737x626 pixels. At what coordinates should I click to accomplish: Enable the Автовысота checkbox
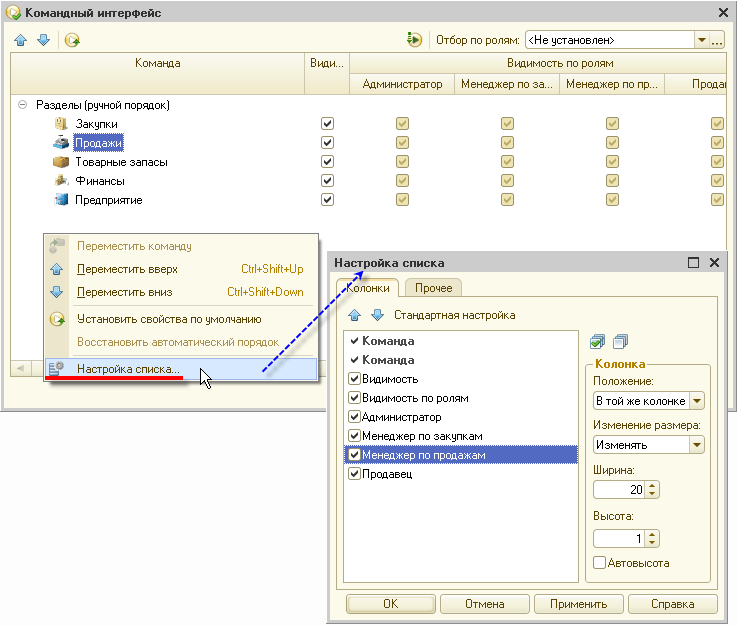(599, 563)
